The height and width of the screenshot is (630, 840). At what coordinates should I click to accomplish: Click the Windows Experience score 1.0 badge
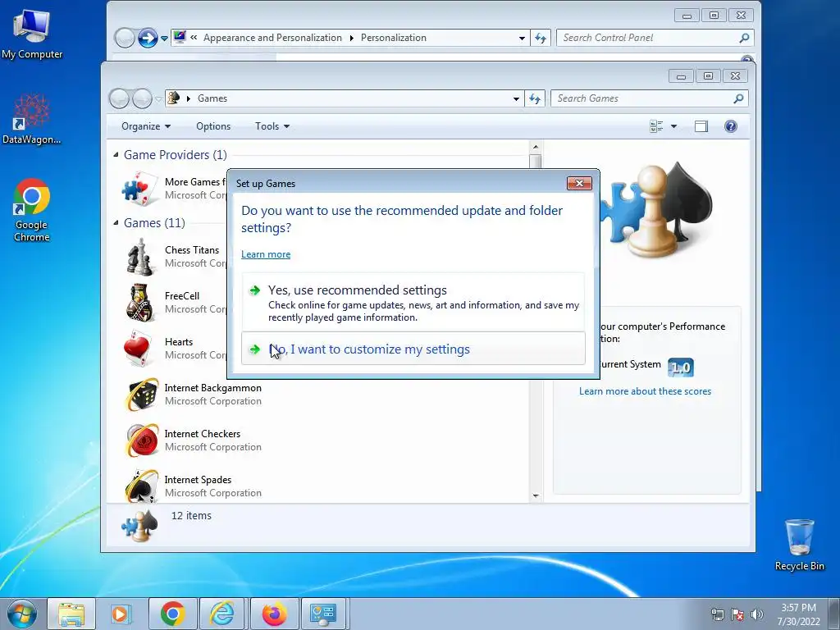click(x=680, y=367)
